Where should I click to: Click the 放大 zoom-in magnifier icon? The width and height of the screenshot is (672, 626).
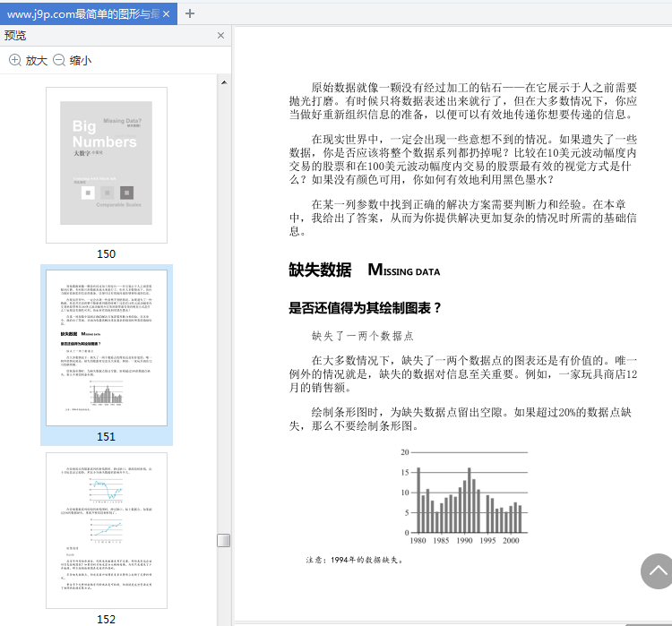pyautogui.click(x=15, y=60)
